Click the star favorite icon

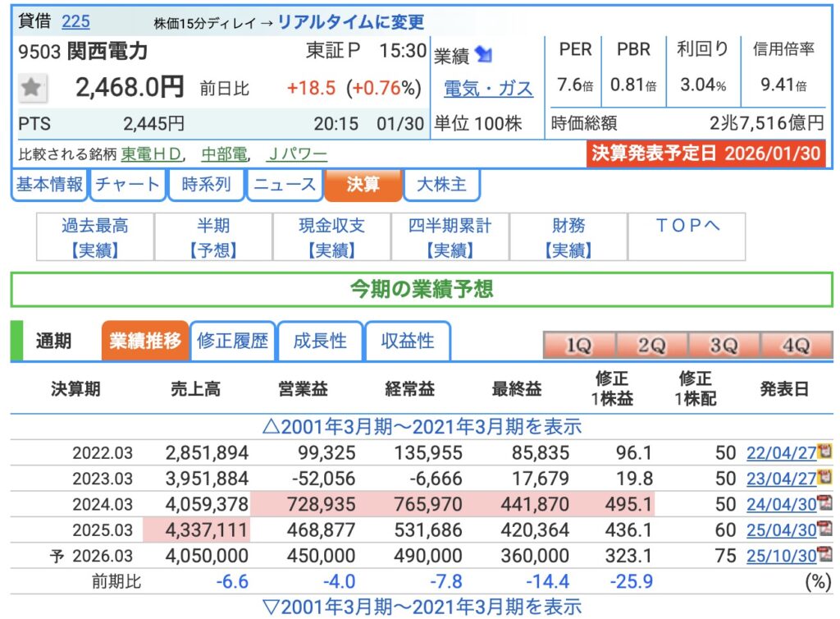pos(32,88)
